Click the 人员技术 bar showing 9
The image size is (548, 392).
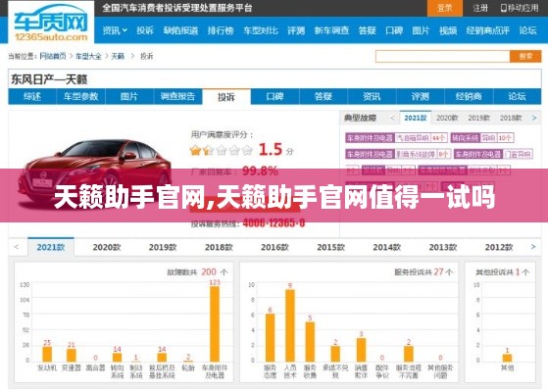point(290,325)
